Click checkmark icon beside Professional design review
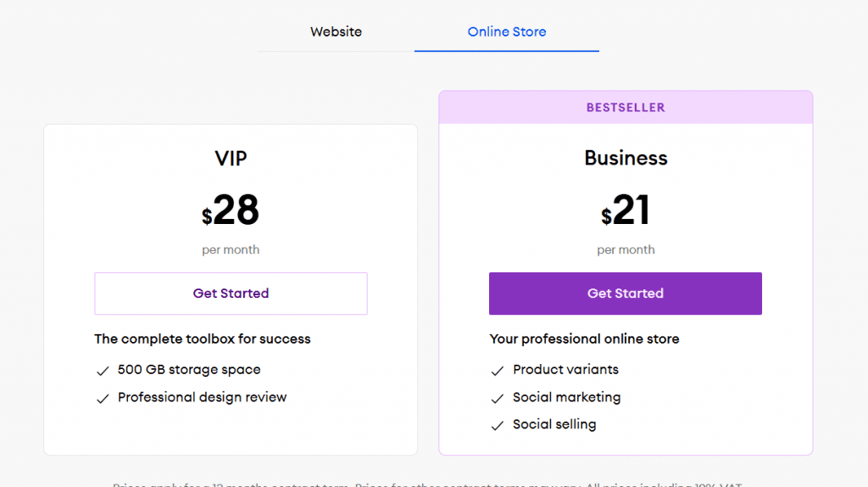Image resolution: width=868 pixels, height=487 pixels. [x=103, y=398]
